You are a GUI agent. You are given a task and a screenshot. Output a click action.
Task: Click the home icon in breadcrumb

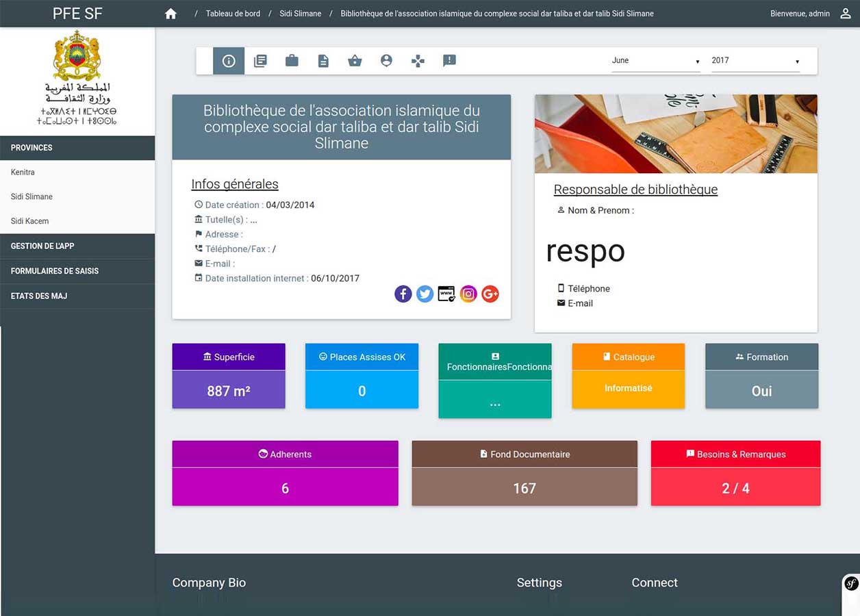(170, 14)
